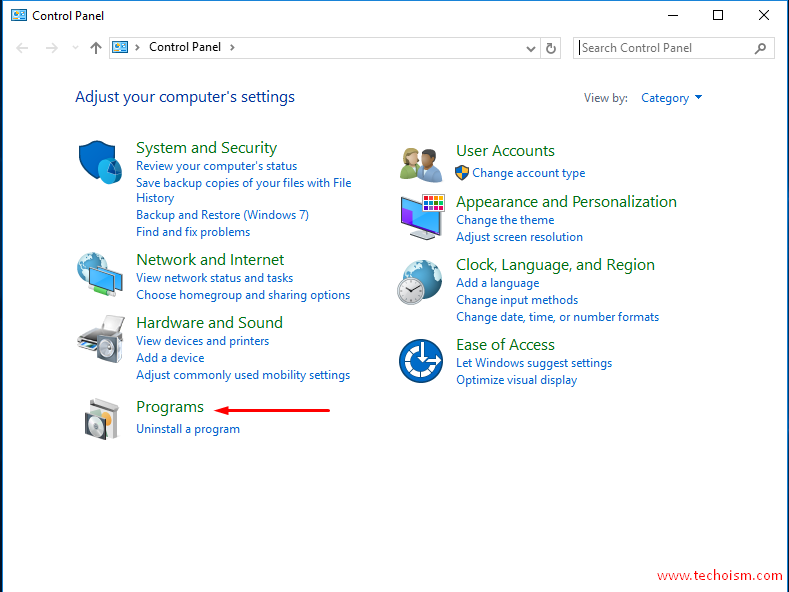The width and height of the screenshot is (789, 592).
Task: Open the User Accounts people icon
Action: pos(421,164)
